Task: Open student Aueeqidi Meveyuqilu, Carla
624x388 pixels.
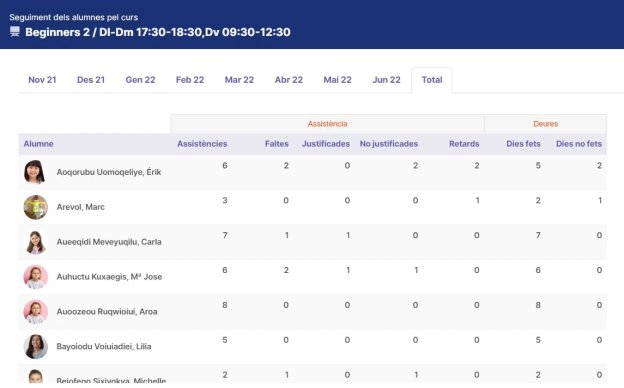Action: [x=109, y=242]
